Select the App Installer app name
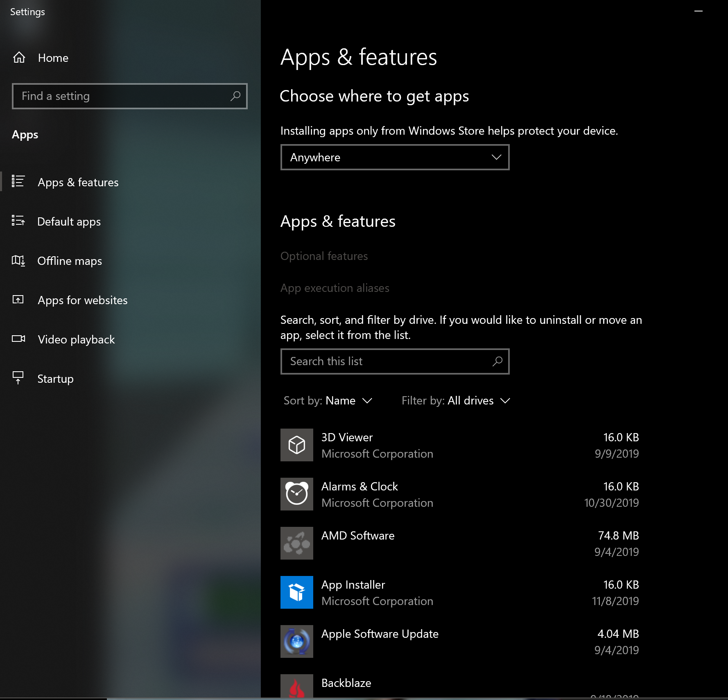The height and width of the screenshot is (700, 728). pyautogui.click(x=353, y=585)
